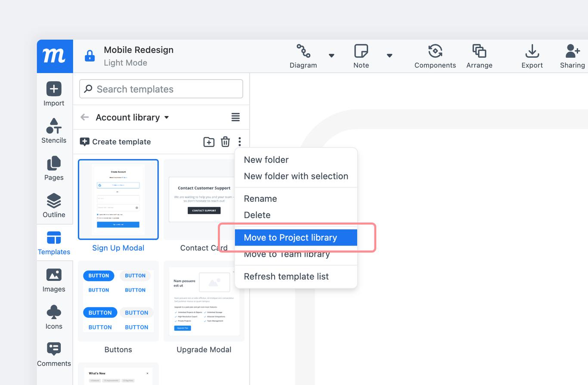This screenshot has width=588, height=385.
Task: Click Create template button
Action: click(x=115, y=142)
